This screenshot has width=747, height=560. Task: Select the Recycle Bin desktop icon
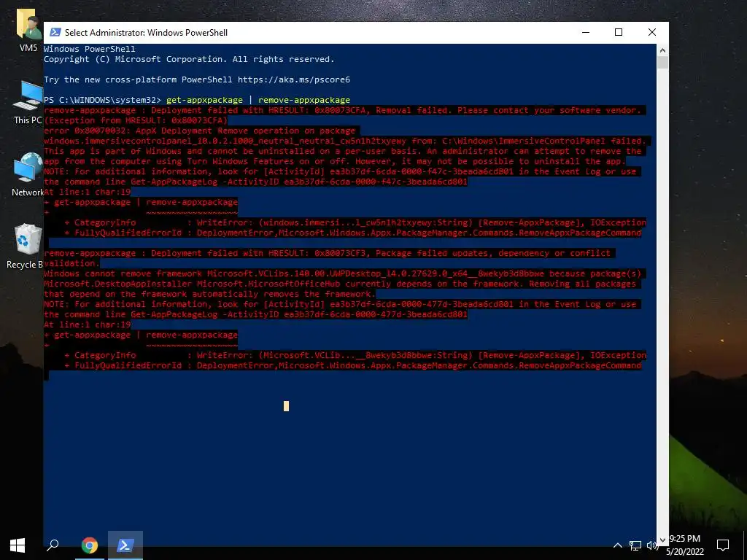[25, 247]
